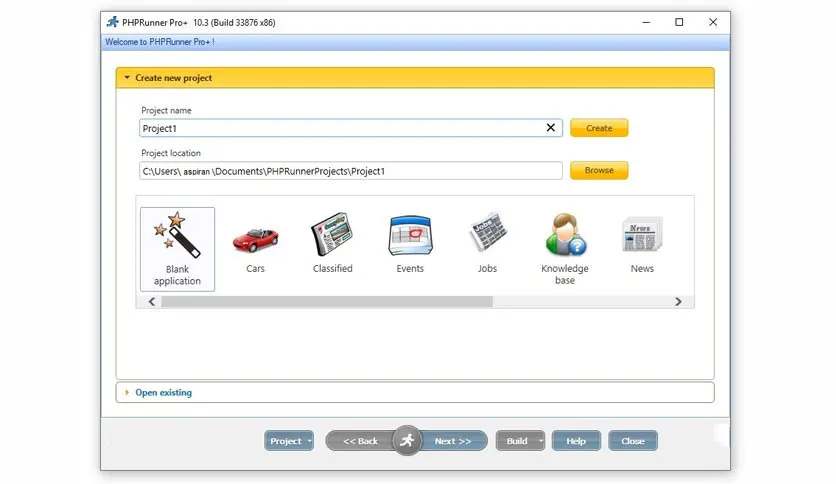The image size is (836, 484).
Task: Pick the Classified template icon
Action: 333,235
